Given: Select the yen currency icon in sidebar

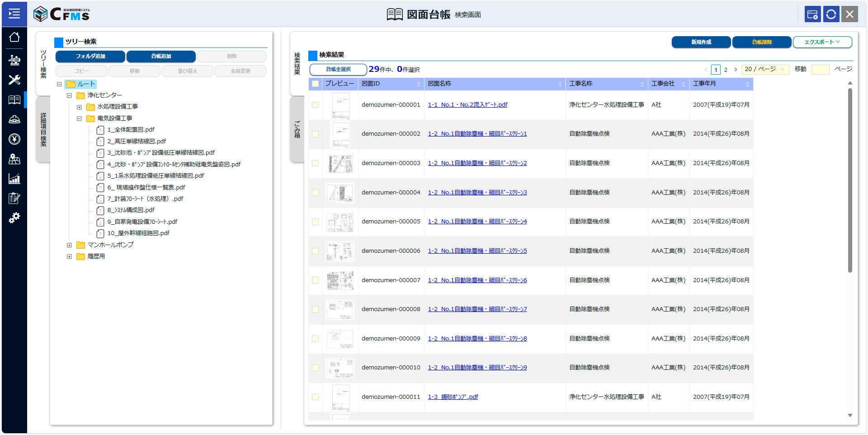Looking at the screenshot, I should pos(14,139).
